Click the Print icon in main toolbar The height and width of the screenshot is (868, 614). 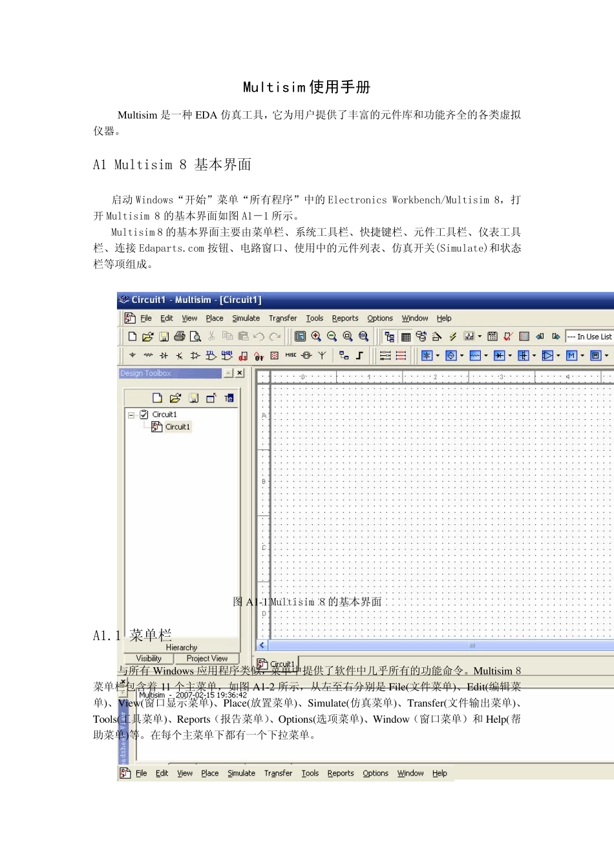click(180, 336)
